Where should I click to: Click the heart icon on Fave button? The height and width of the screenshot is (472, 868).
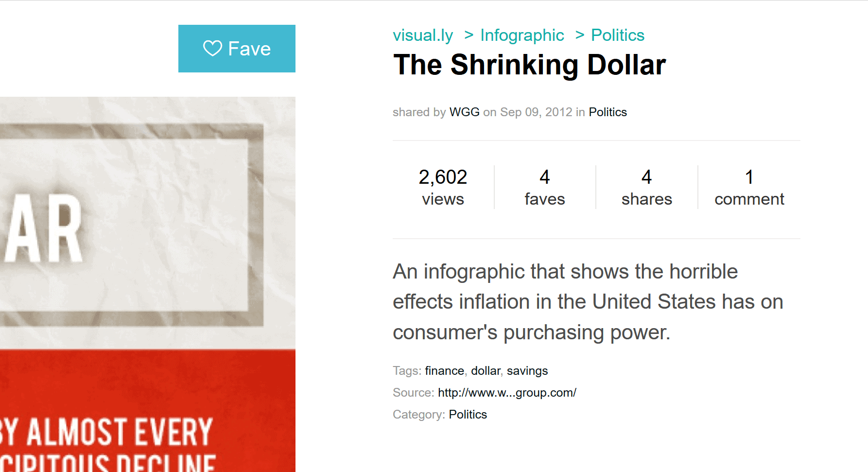tap(212, 48)
